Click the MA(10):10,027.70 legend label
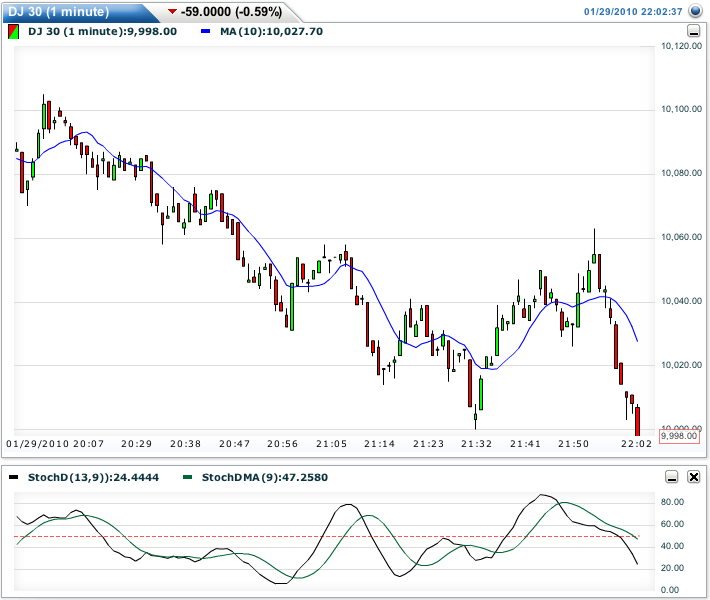The width and height of the screenshot is (710, 600). (x=272, y=31)
